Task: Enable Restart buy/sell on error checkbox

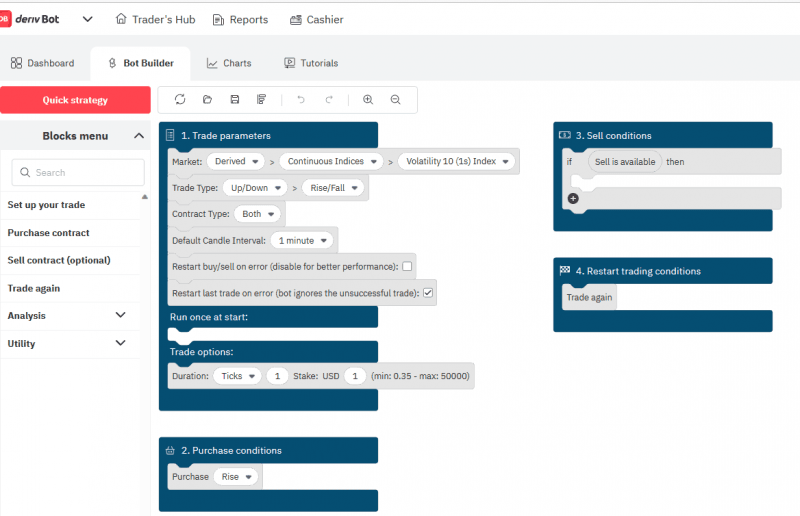Action: tap(407, 266)
